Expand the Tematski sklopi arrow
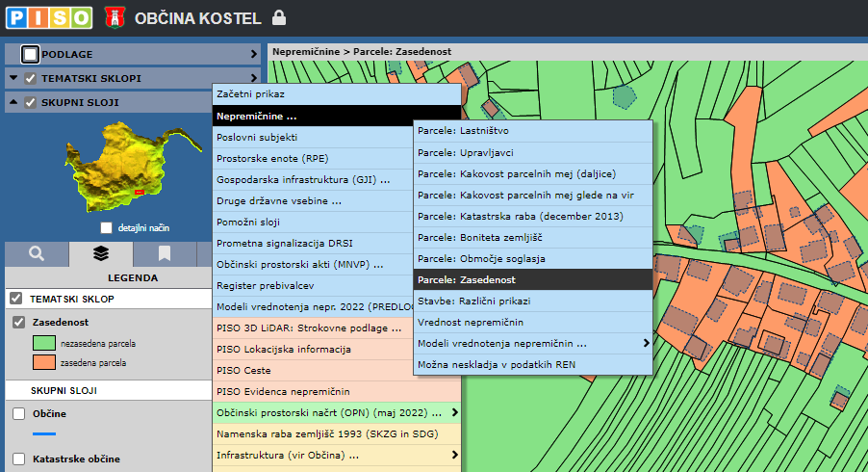Screen dimensions: 868x472 [254, 78]
